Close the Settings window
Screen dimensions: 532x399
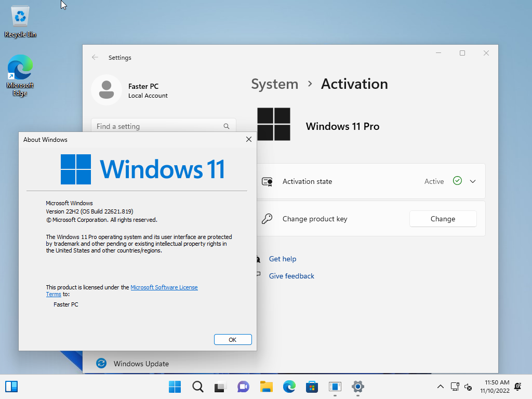[486, 53]
